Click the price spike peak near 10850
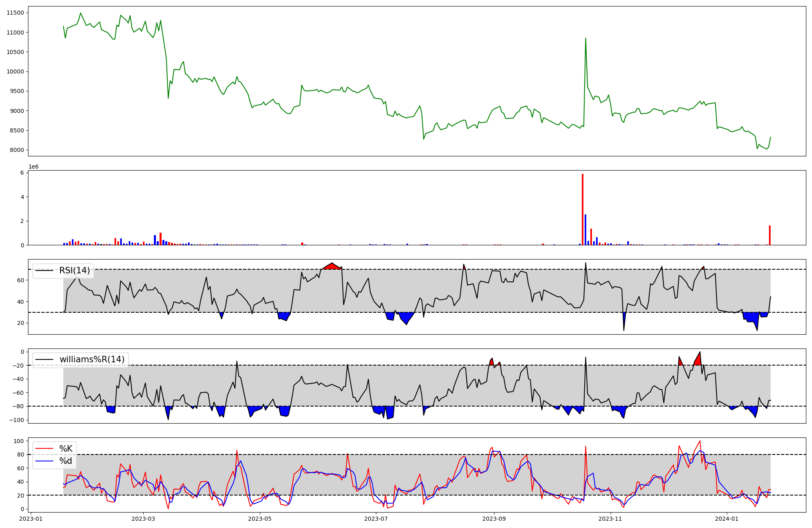This screenshot has height=528, width=812. pyautogui.click(x=585, y=38)
